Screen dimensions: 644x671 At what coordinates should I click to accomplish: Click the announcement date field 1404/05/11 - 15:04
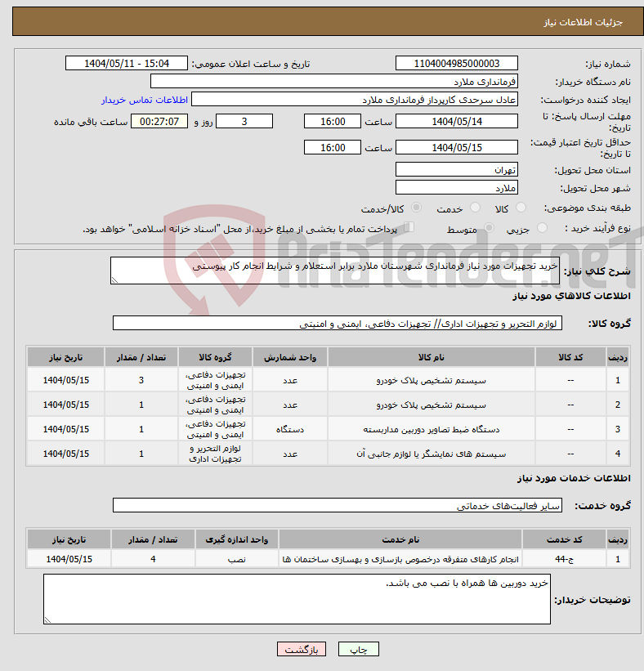point(127,63)
